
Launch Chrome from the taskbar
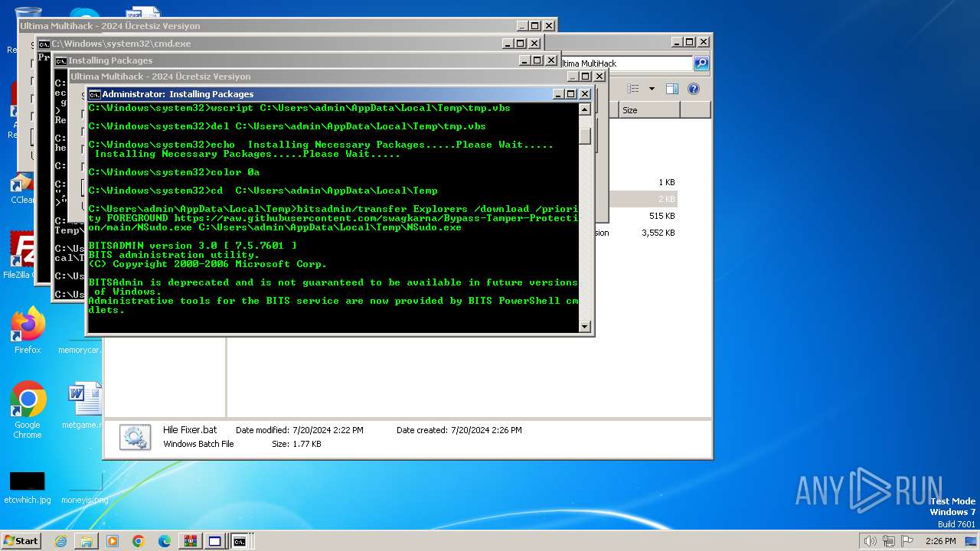[139, 541]
